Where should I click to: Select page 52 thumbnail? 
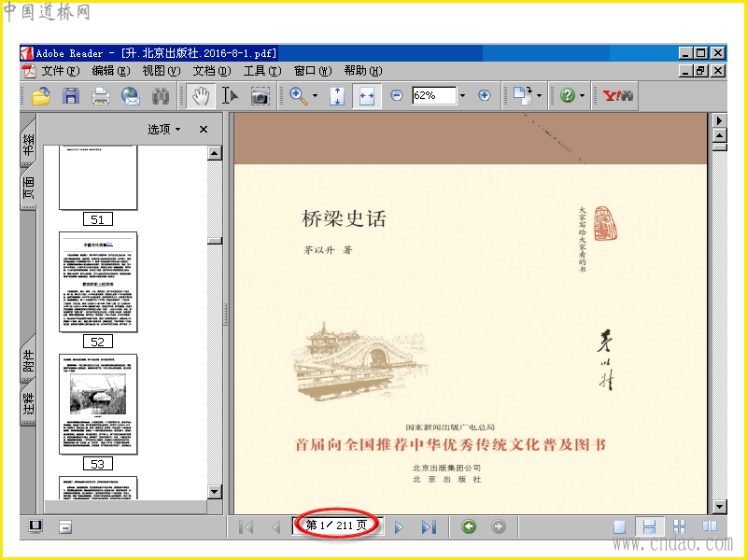[98, 283]
